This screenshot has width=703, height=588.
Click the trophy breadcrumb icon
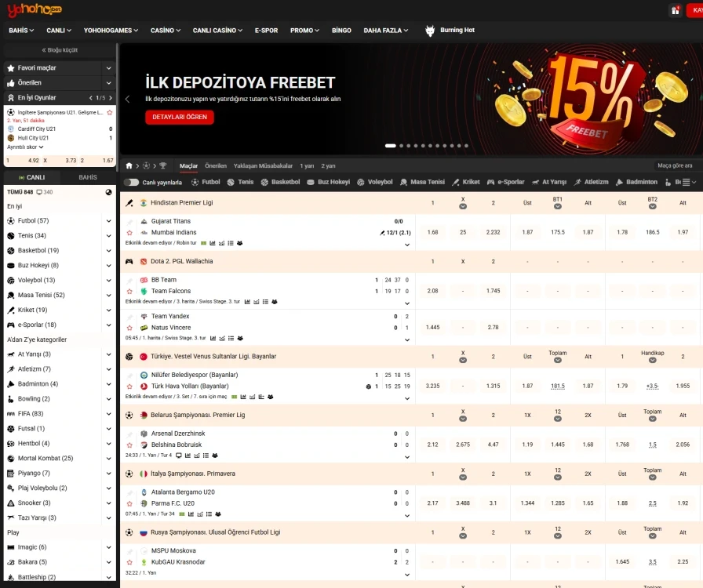pos(162,166)
